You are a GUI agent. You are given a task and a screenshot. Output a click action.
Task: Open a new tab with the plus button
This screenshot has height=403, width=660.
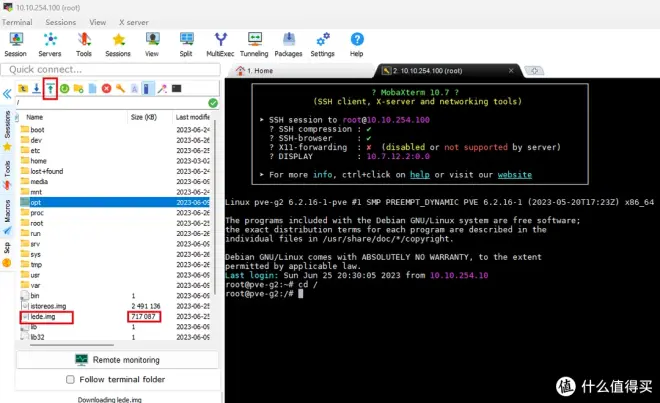(x=534, y=71)
